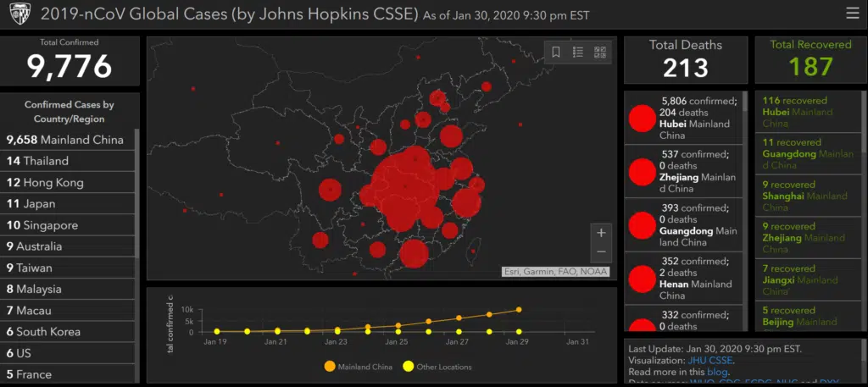Open the map bookmarks icon
868x387 pixels.
(556, 53)
